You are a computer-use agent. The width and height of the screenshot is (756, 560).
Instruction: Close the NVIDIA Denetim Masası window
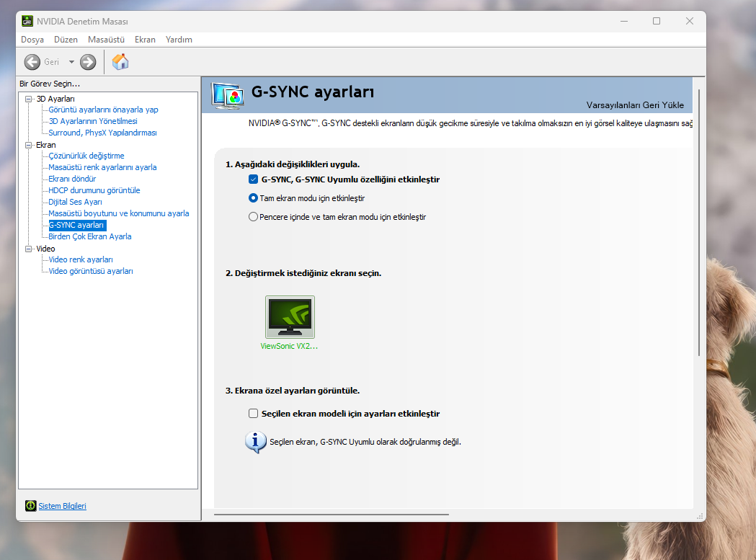690,21
